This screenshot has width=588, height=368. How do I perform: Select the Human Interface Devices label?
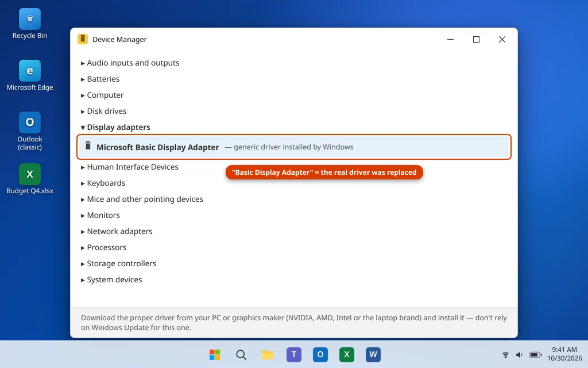coord(133,167)
